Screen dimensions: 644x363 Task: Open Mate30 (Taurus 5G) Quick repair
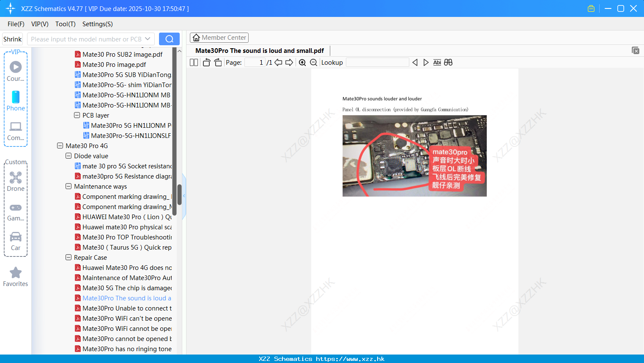tap(123, 247)
